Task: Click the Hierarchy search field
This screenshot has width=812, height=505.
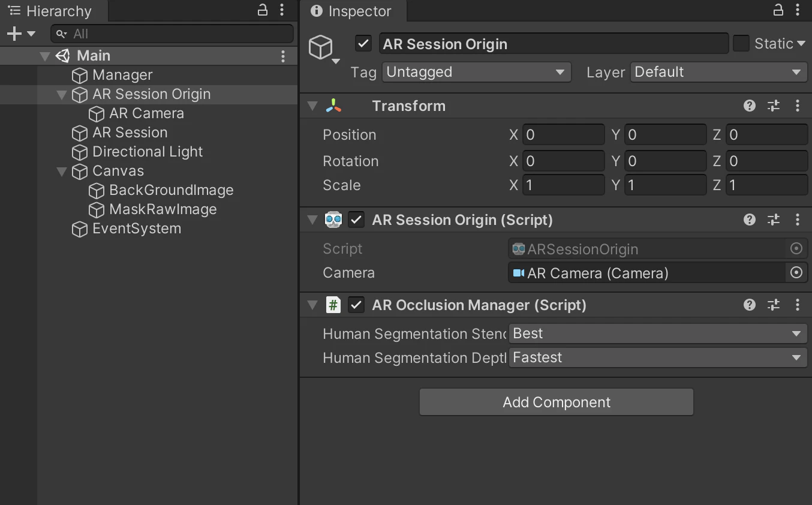Action: click(173, 34)
